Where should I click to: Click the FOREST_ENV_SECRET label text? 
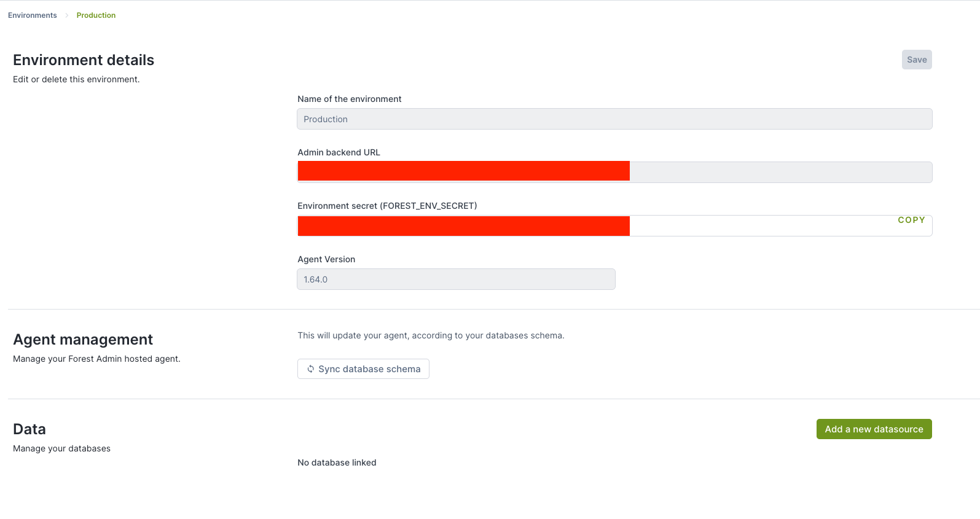click(x=387, y=206)
